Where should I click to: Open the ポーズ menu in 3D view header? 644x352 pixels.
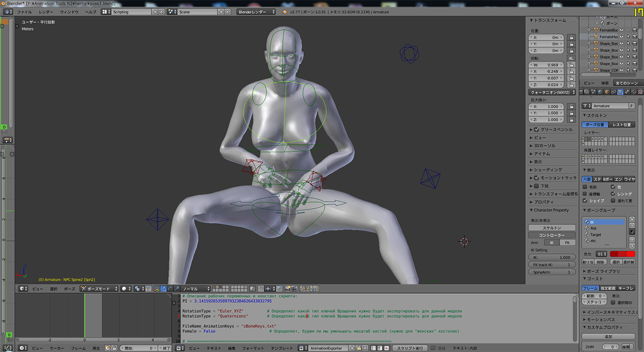tap(69, 289)
